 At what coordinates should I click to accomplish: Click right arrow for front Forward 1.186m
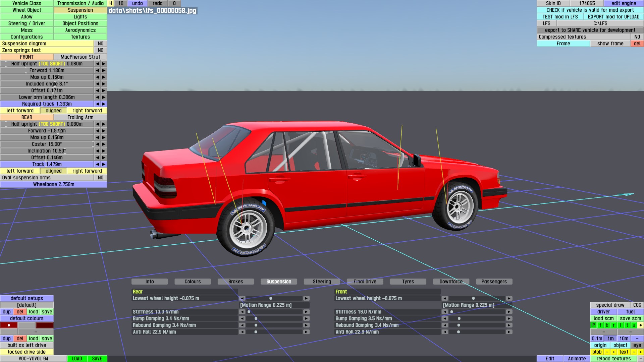point(104,70)
